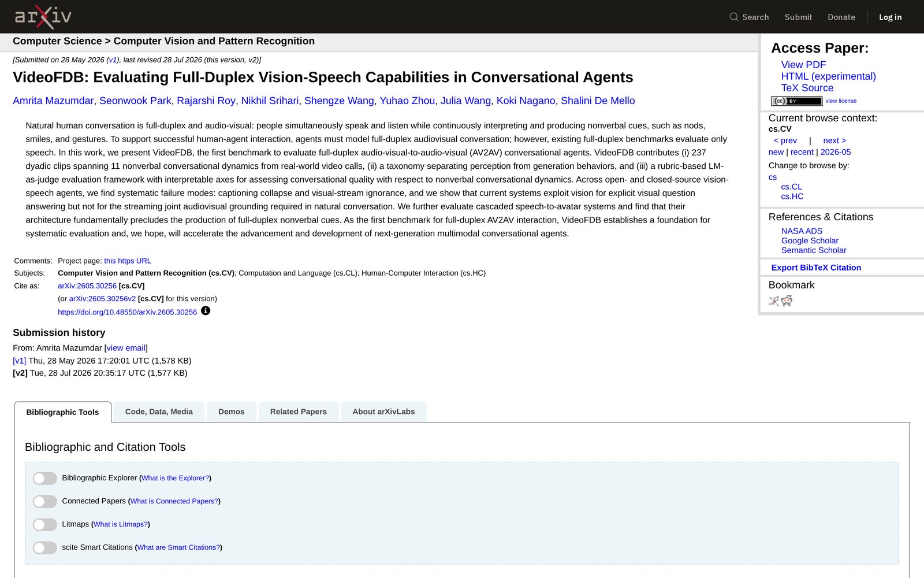Open What is Litmaps link
924x578 pixels.
[121, 524]
